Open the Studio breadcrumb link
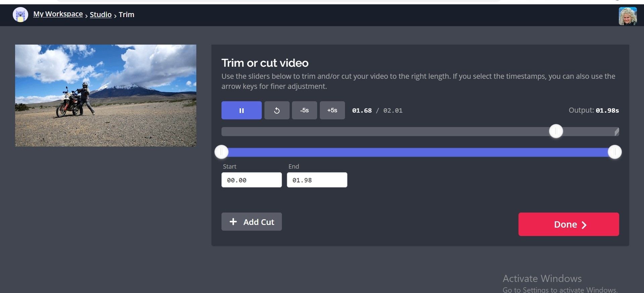Screen dimensions: 644x293 click(x=101, y=14)
